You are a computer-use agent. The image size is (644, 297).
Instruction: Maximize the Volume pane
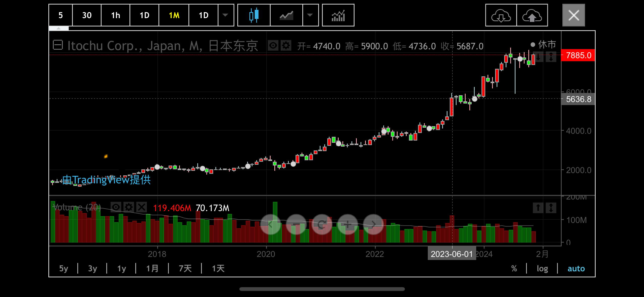[x=551, y=208]
